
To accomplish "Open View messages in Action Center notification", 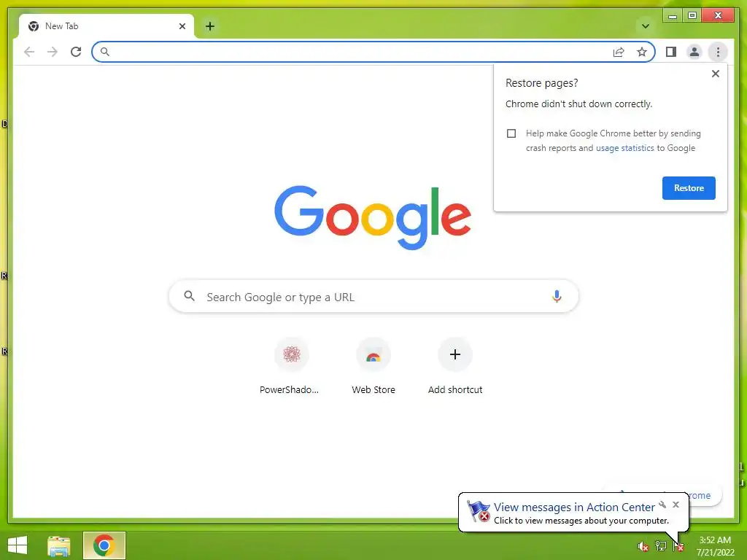I will (573, 507).
